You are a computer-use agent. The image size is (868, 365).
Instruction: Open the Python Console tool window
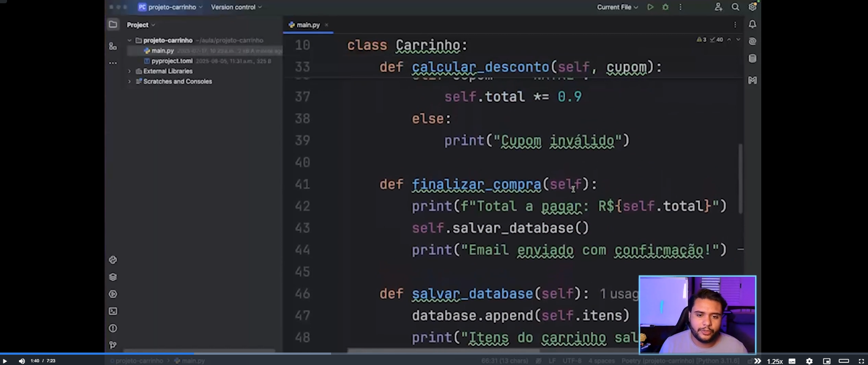(x=113, y=260)
